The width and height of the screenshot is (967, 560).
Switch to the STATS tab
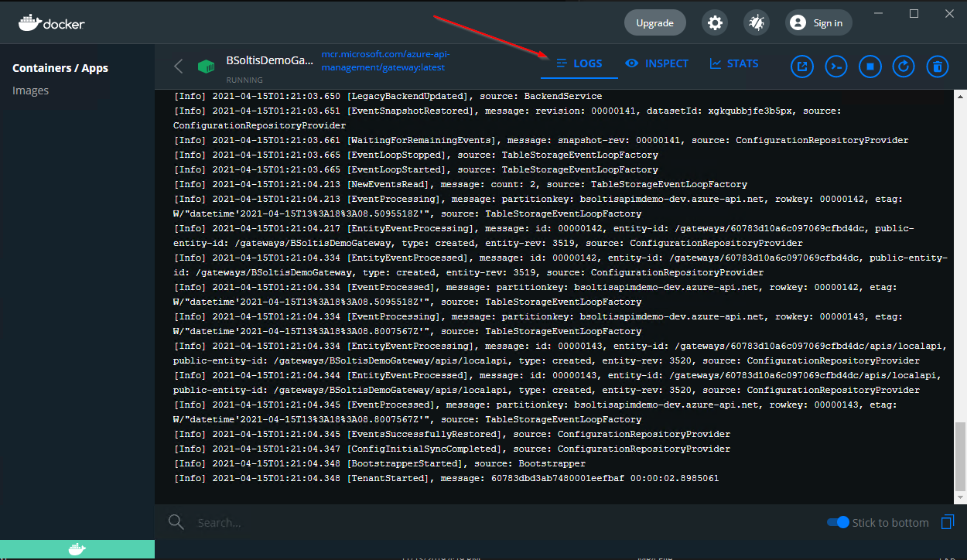(733, 63)
